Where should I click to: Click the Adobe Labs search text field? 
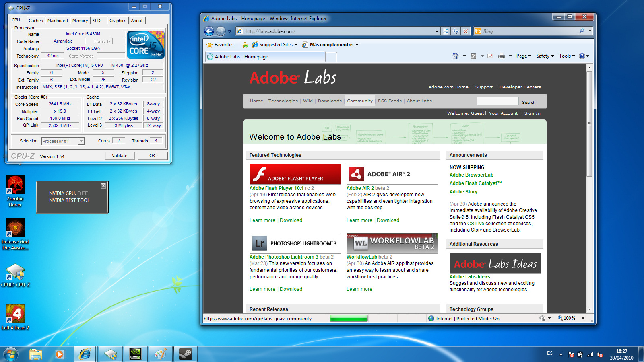[x=497, y=101]
